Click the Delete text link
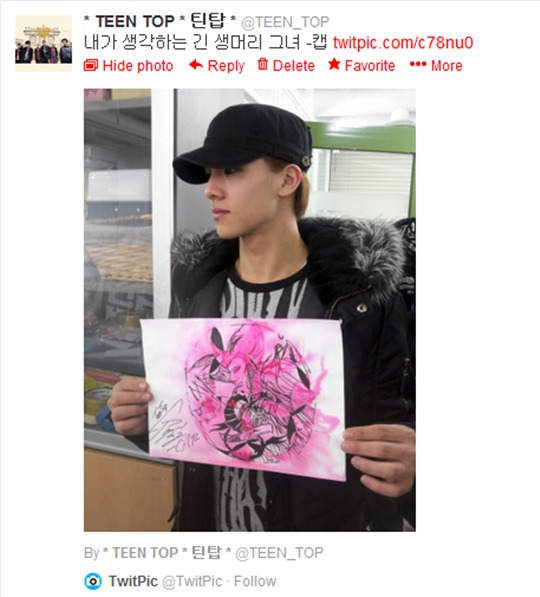 point(294,66)
